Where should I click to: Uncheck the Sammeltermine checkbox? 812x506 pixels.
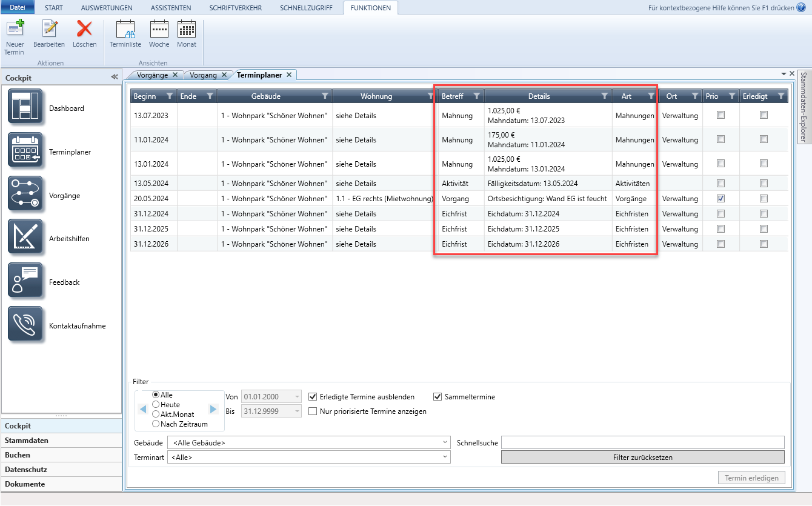(438, 397)
